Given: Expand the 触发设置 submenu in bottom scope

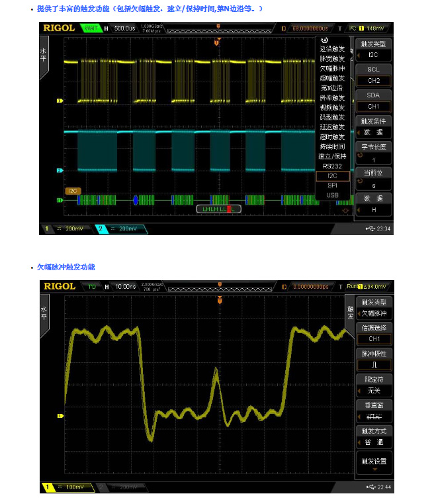Looking at the screenshot, I should pyautogui.click(x=374, y=463).
